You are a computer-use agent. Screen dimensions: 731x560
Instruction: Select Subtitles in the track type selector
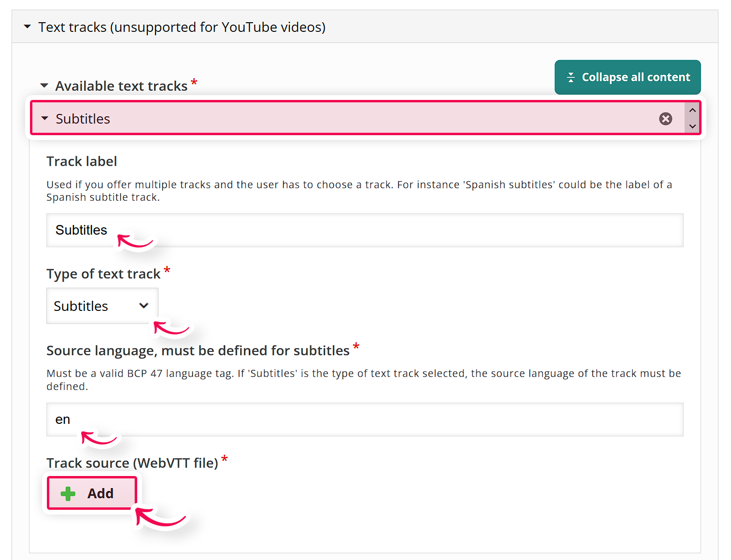click(102, 306)
